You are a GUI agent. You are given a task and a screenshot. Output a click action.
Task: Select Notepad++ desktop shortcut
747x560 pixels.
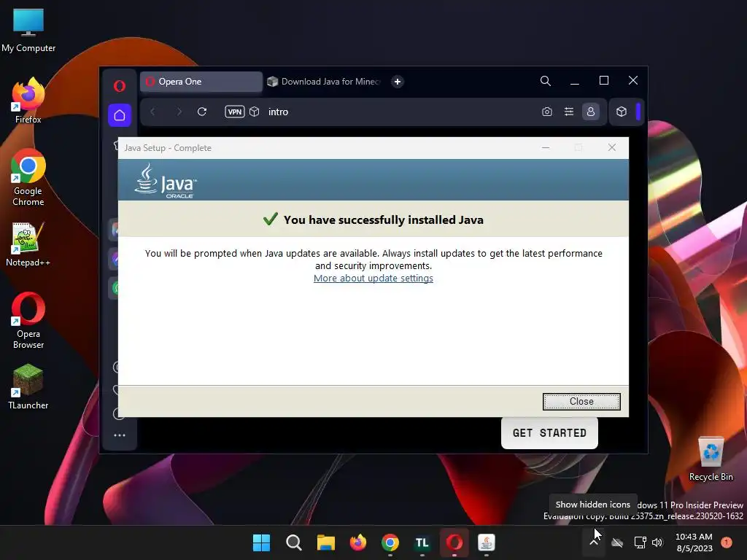28,244
